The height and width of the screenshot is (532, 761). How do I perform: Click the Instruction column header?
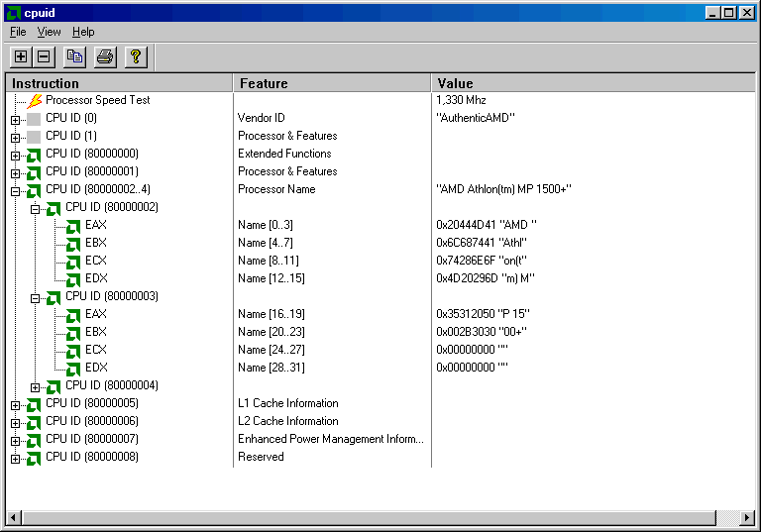pos(119,83)
